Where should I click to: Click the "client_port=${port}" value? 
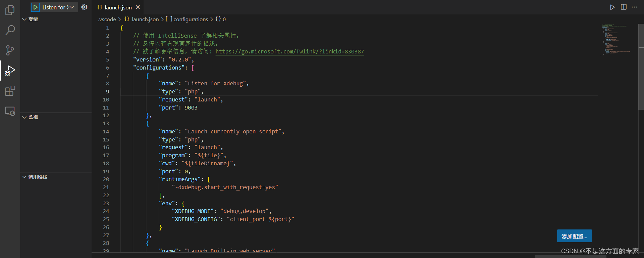(260, 219)
